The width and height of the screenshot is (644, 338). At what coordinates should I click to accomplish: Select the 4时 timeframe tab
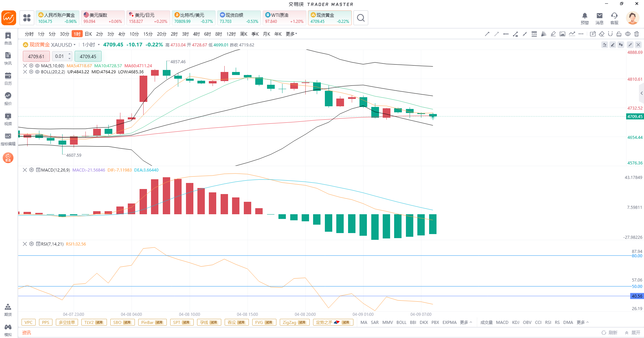(x=196, y=34)
